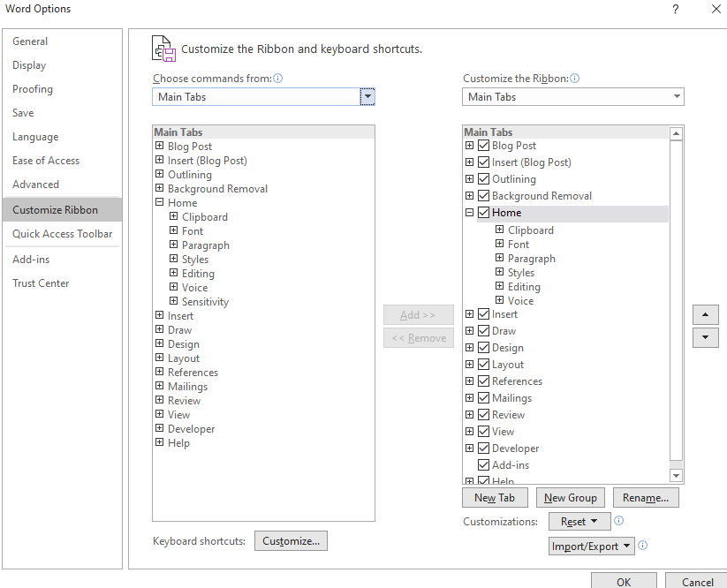Select References in the left list
Screen dimensions: 727x588
click(x=193, y=373)
